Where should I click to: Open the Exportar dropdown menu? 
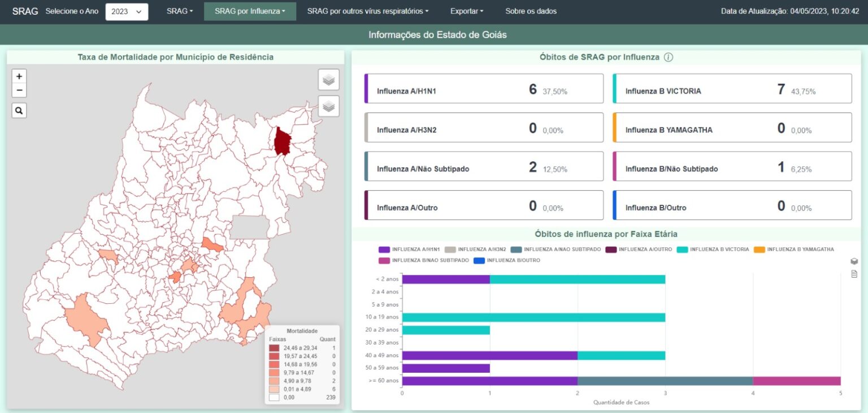467,11
